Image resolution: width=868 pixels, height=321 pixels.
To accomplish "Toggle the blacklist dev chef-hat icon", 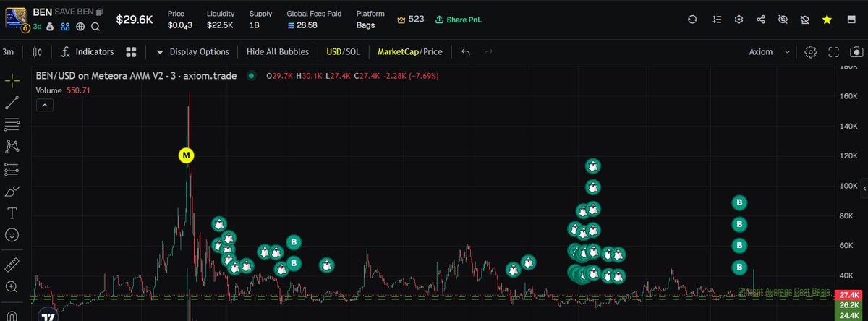I will tap(804, 20).
